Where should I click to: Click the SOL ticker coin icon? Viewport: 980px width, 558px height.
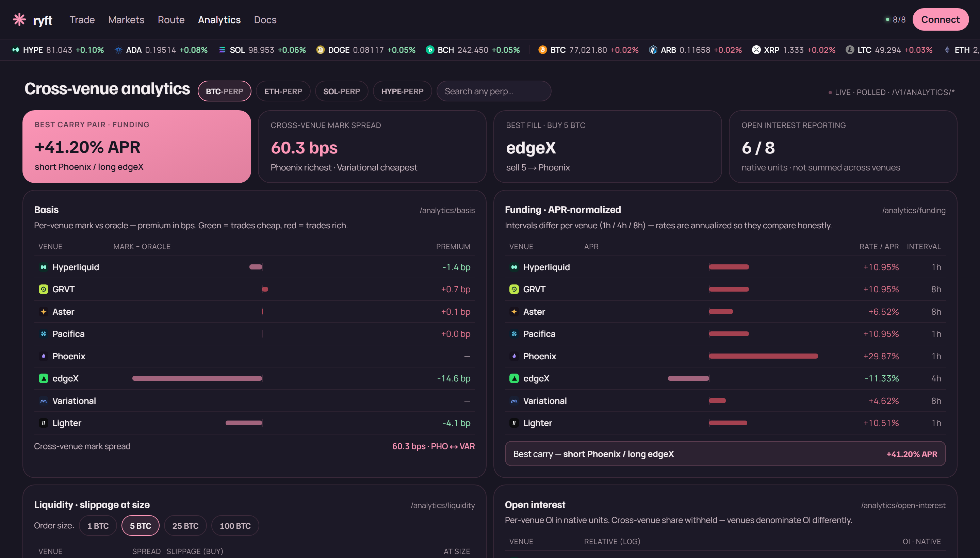click(x=222, y=50)
